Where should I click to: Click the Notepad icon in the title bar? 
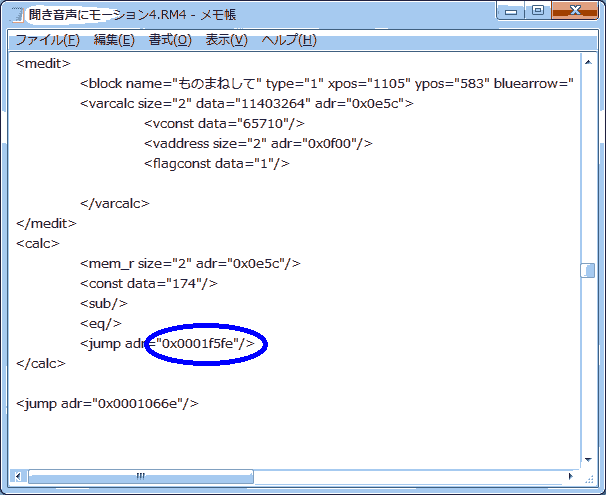pyautogui.click(x=18, y=15)
